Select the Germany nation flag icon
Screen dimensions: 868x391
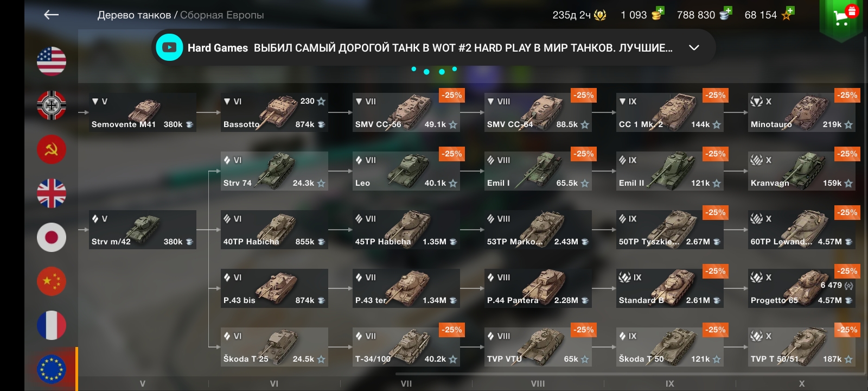[x=52, y=105]
